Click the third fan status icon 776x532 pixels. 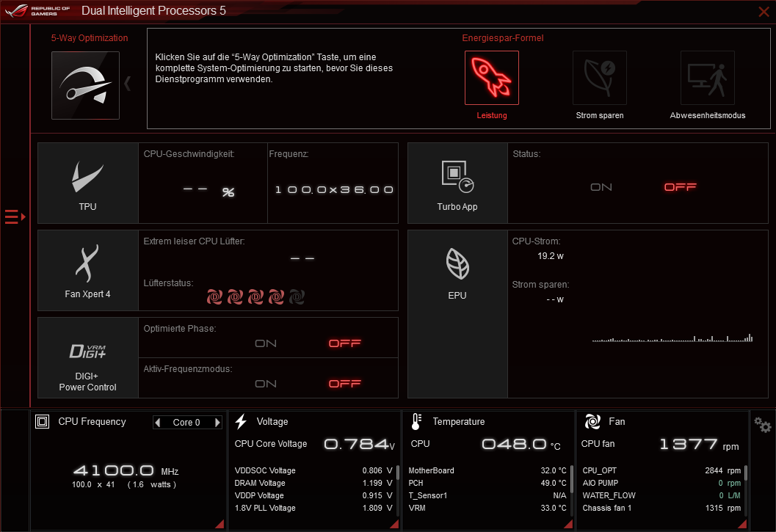pos(255,297)
